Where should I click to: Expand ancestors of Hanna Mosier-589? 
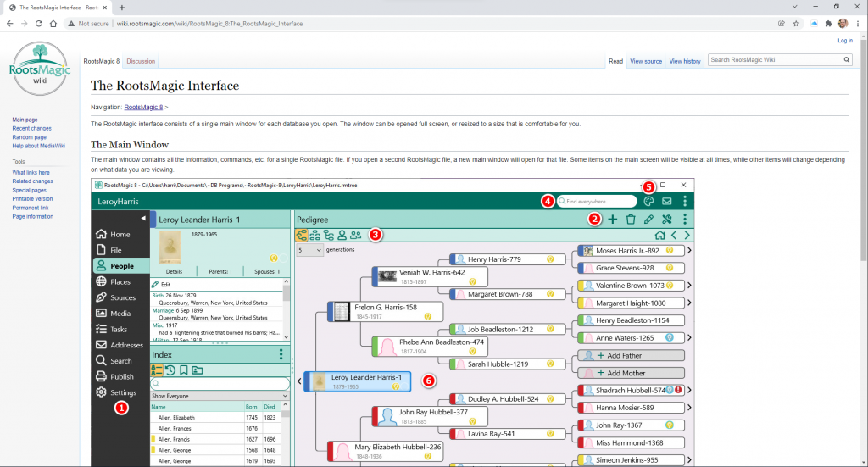tap(689, 408)
